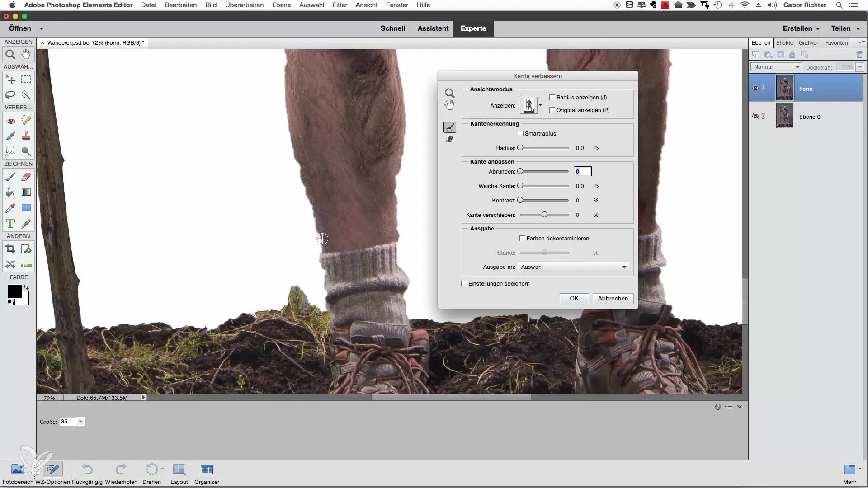Open the Auswahl menu
The width and height of the screenshot is (868, 488).
click(x=311, y=5)
